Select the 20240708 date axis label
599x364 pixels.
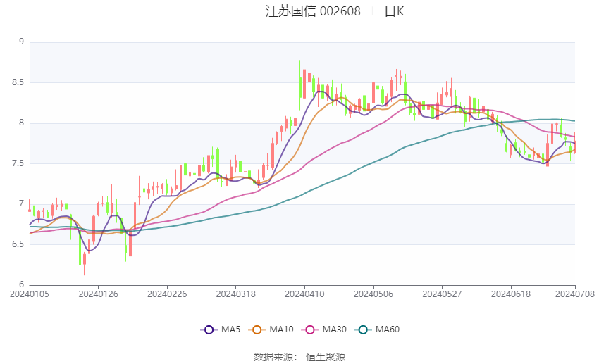point(575,294)
